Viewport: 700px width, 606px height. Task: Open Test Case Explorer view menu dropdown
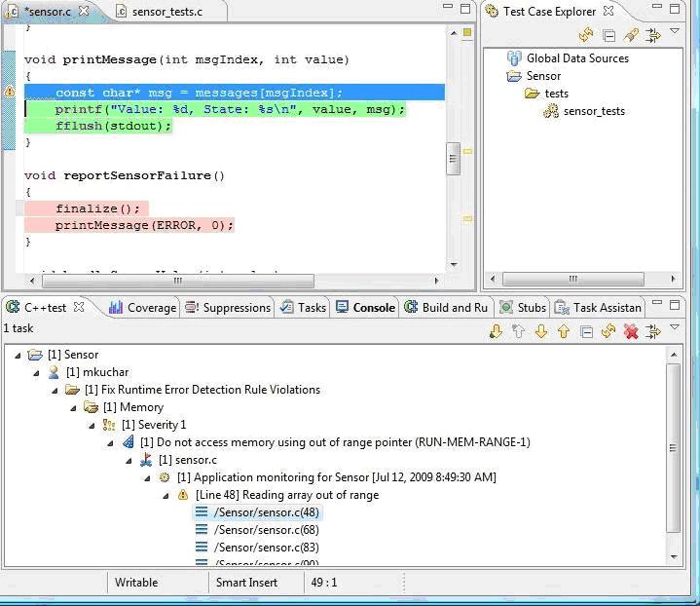point(675,32)
